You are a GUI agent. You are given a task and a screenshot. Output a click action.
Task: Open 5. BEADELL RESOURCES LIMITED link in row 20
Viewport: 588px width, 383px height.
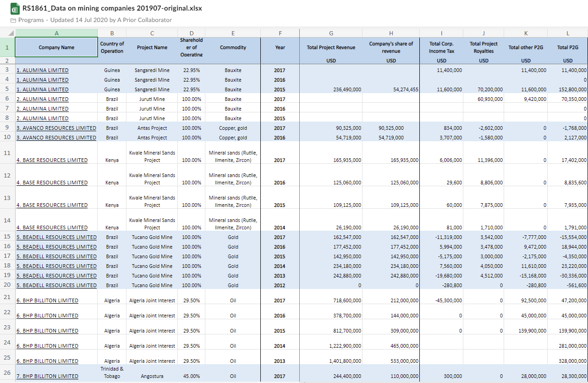point(56,285)
